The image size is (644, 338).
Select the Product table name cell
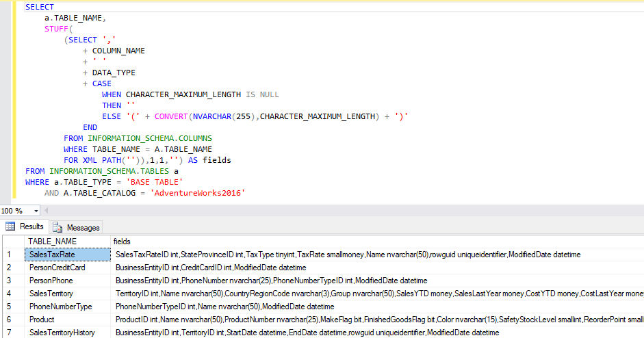[67, 320]
